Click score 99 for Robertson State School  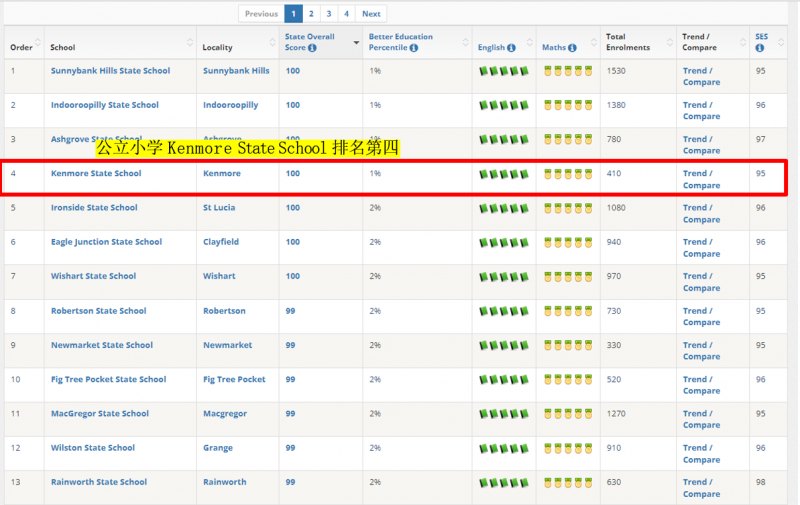pos(290,311)
